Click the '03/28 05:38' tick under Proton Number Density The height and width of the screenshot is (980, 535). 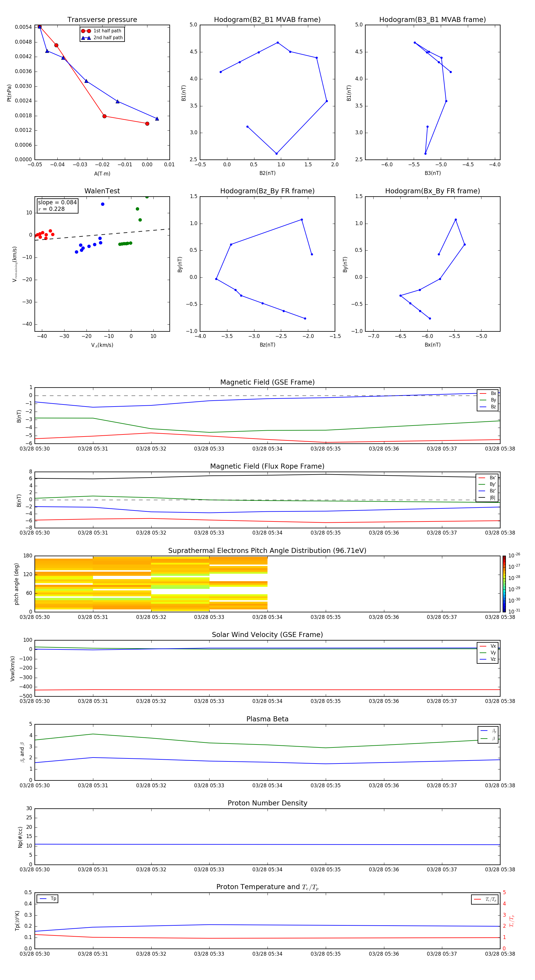click(x=500, y=869)
